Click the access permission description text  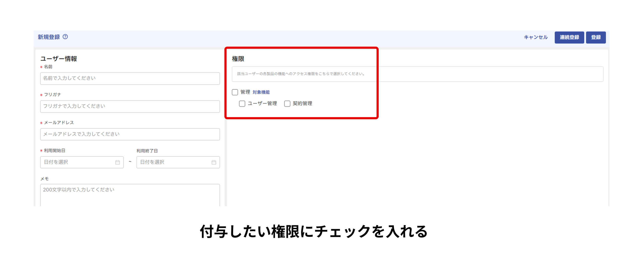[301, 74]
